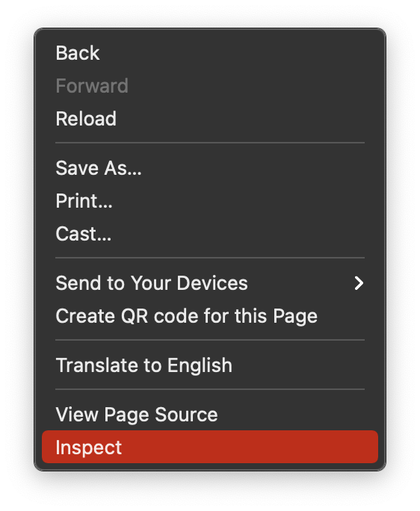Choose Translate to English
420x511 pixels.
click(x=210, y=365)
